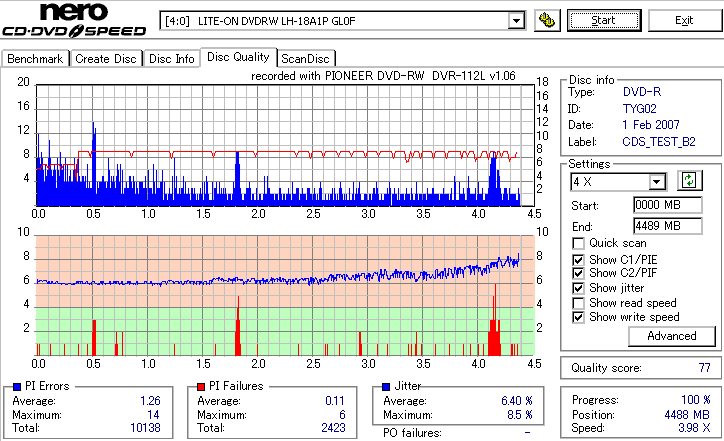Click the date 1 Feb 2007
724x441 pixels.
[651, 125]
